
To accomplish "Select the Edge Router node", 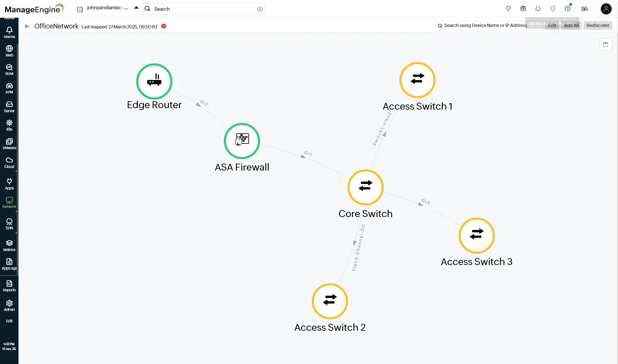I will [154, 81].
